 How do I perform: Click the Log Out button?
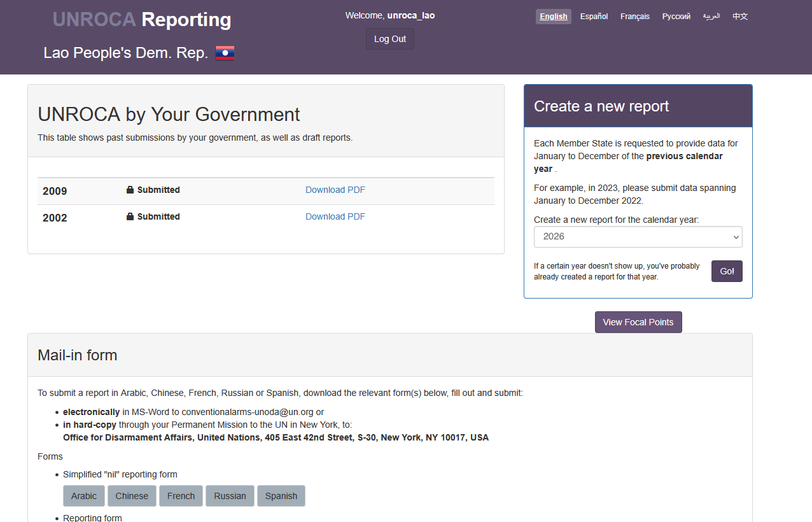pyautogui.click(x=390, y=39)
